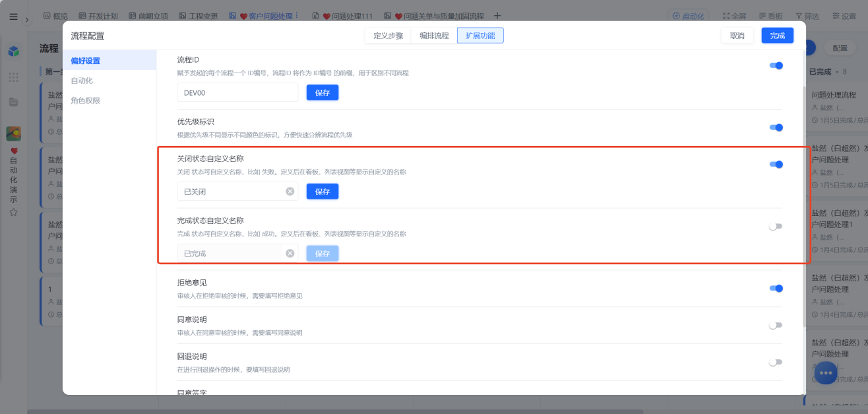
Task: Click the star favorite icon in sidebar
Action: coord(13,213)
